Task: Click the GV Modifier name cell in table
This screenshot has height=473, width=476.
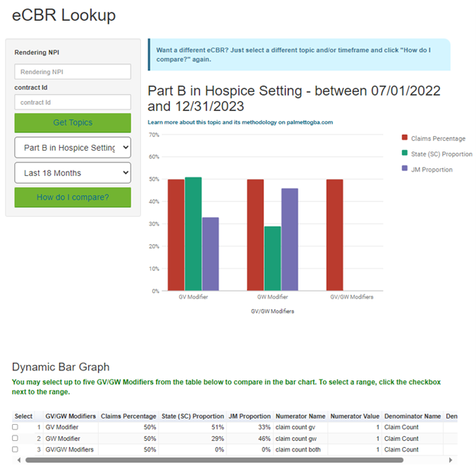Action: tap(70, 427)
